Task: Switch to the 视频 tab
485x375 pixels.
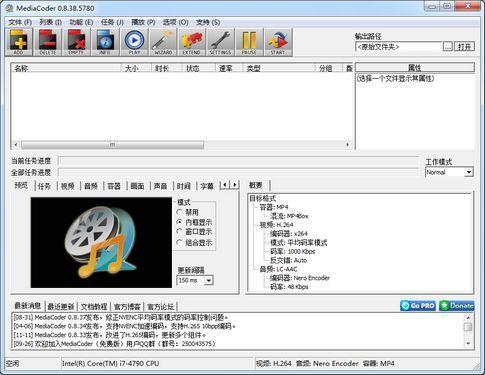Action: (68, 186)
